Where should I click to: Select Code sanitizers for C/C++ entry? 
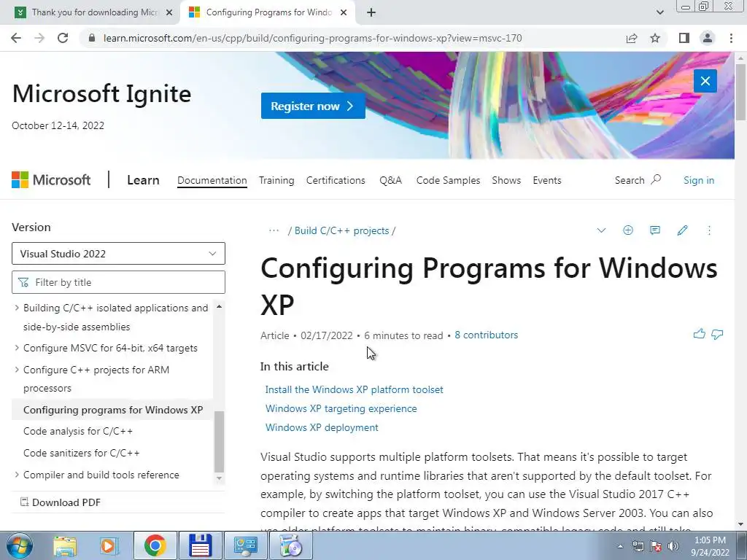82,453
